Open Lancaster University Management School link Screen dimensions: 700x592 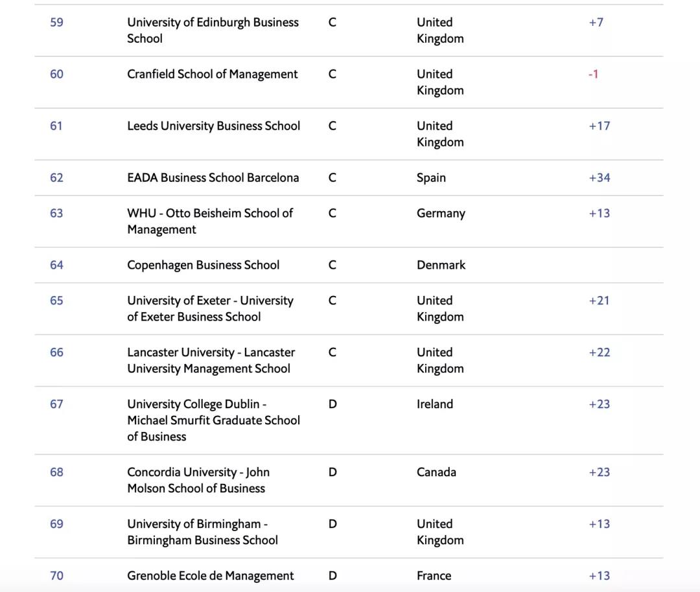point(211,361)
